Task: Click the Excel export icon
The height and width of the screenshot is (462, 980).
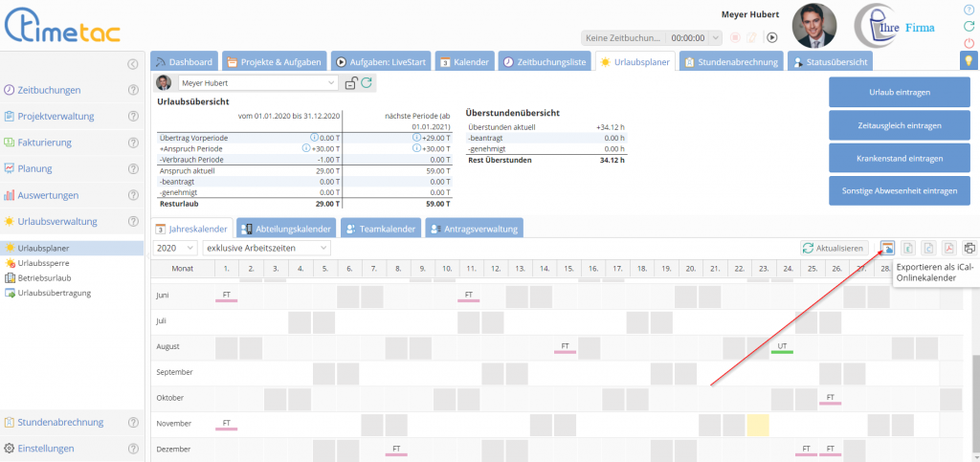Action: pyautogui.click(x=908, y=248)
